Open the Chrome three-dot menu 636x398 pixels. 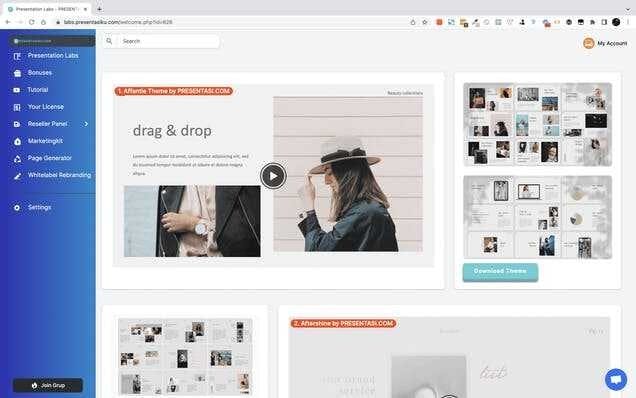tap(627, 22)
